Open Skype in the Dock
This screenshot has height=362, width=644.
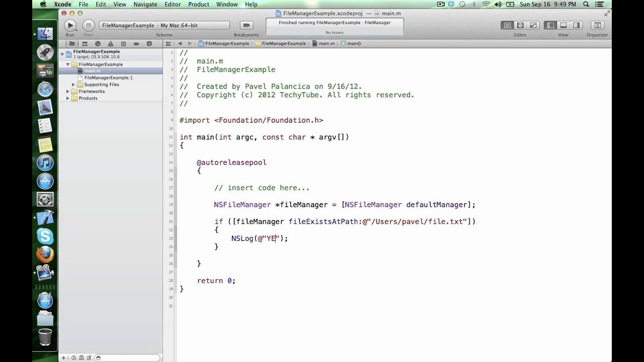[45, 236]
